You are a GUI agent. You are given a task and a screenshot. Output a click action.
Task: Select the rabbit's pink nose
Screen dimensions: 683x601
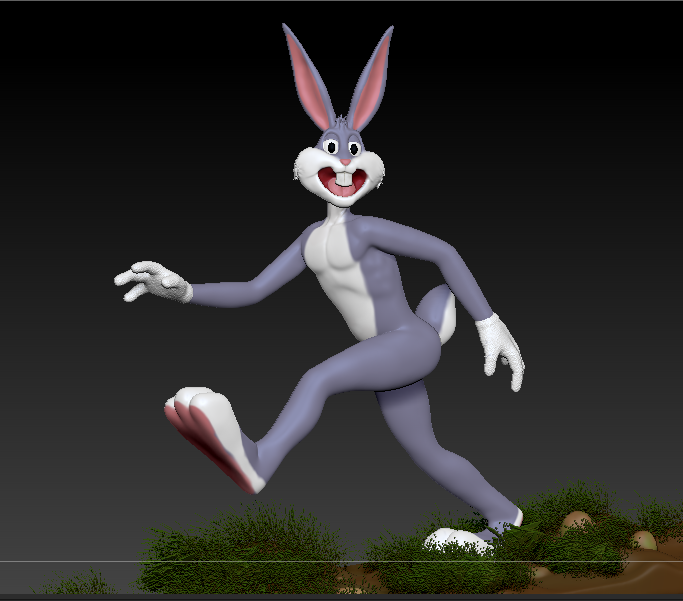pos(346,160)
